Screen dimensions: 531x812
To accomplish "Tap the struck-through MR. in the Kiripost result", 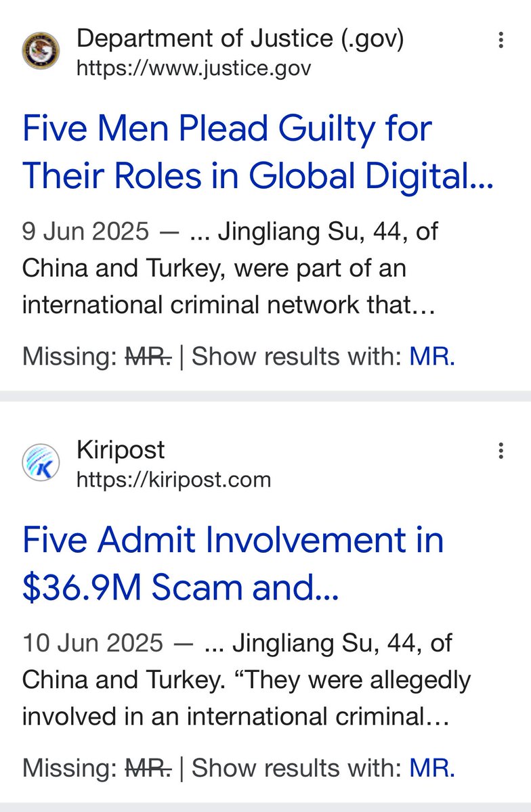I will point(149,767).
